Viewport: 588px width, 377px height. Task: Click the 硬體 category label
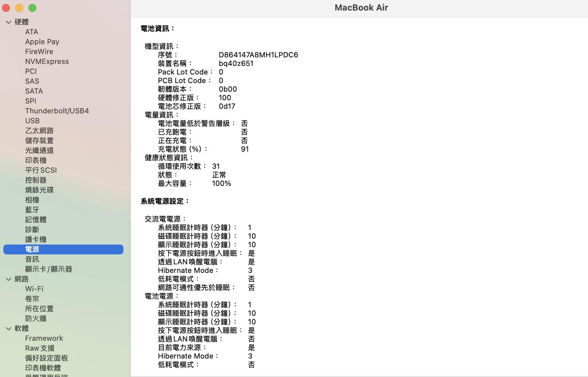click(x=22, y=22)
